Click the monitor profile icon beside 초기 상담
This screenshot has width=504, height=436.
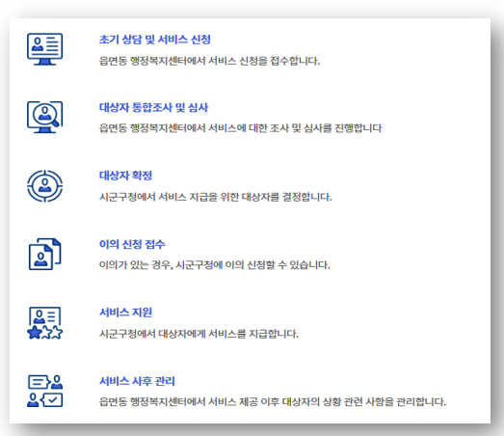(x=44, y=49)
